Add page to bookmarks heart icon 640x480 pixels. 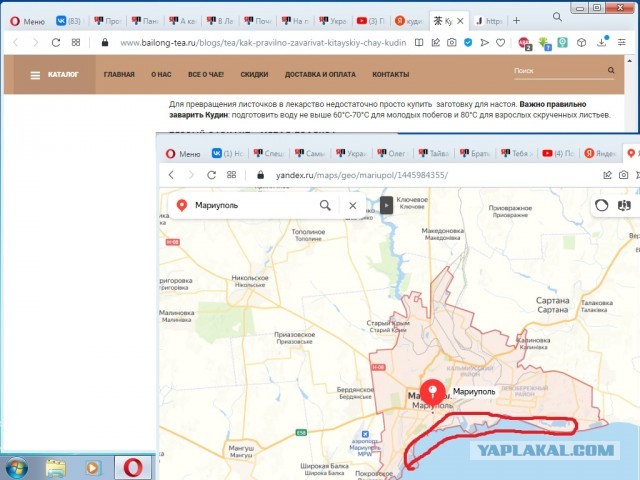501,42
